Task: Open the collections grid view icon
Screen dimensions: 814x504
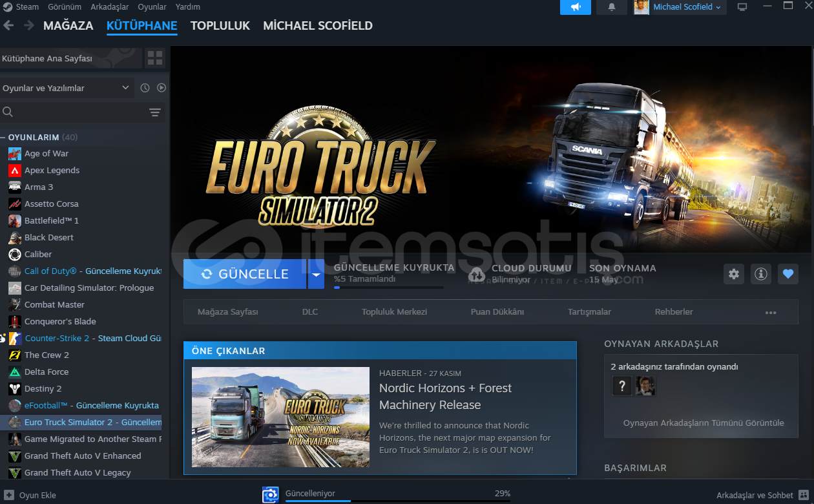Action: pyautogui.click(x=155, y=58)
